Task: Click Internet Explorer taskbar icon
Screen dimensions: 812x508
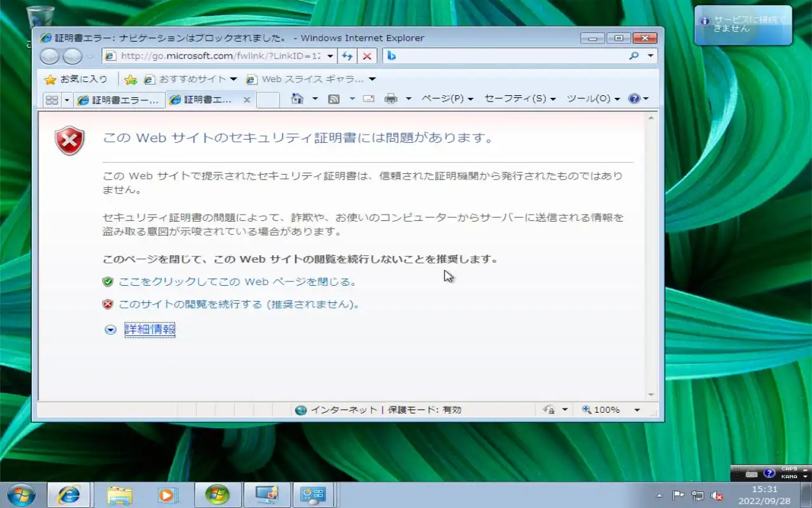Action: [x=69, y=495]
